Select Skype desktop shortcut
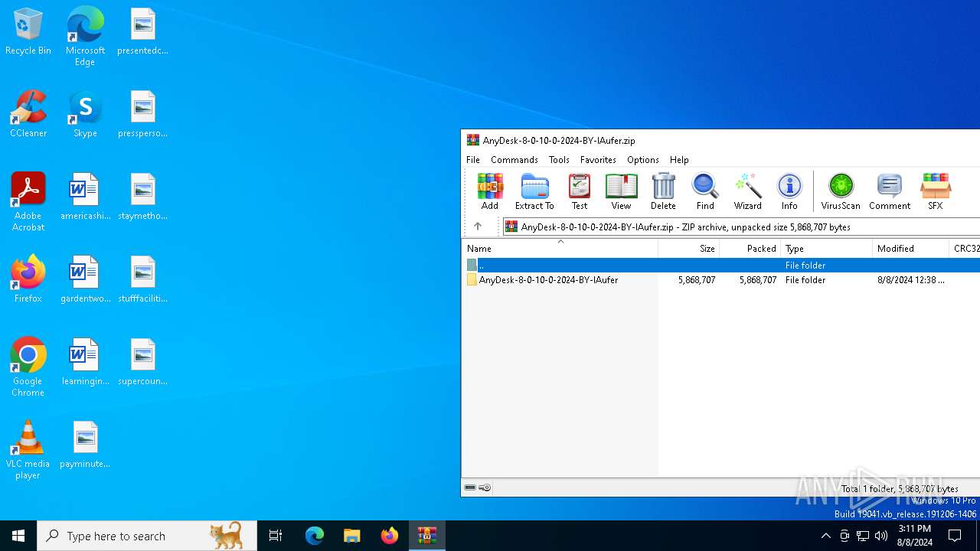The image size is (980, 551). tap(85, 114)
